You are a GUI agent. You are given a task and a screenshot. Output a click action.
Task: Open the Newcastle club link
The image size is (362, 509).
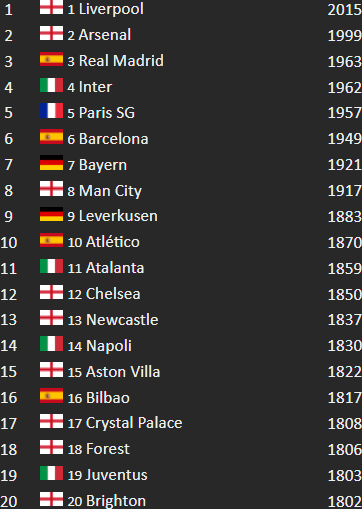click(x=122, y=320)
